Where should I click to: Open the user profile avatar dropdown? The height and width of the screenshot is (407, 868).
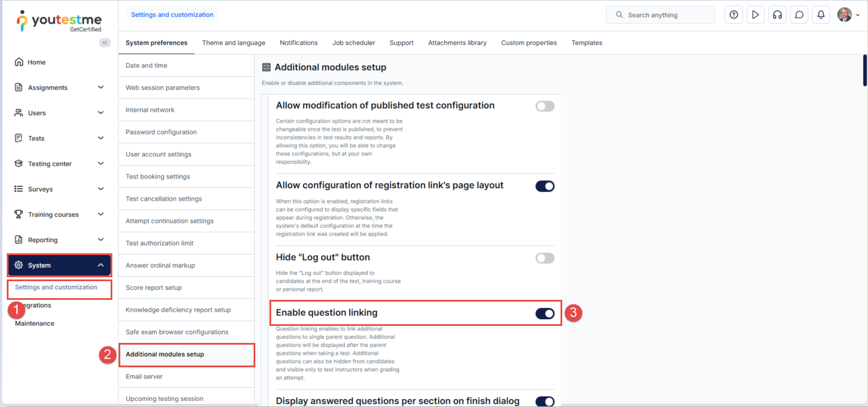click(x=848, y=15)
